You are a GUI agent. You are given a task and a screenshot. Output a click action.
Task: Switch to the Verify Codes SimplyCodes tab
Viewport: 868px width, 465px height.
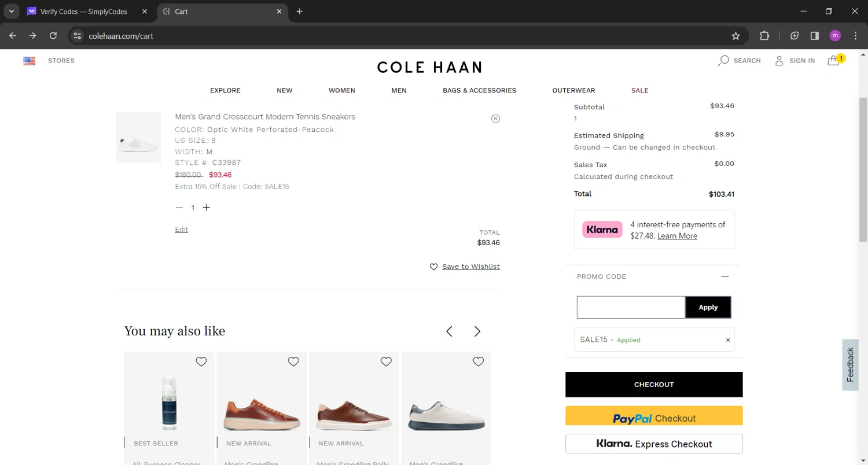83,12
